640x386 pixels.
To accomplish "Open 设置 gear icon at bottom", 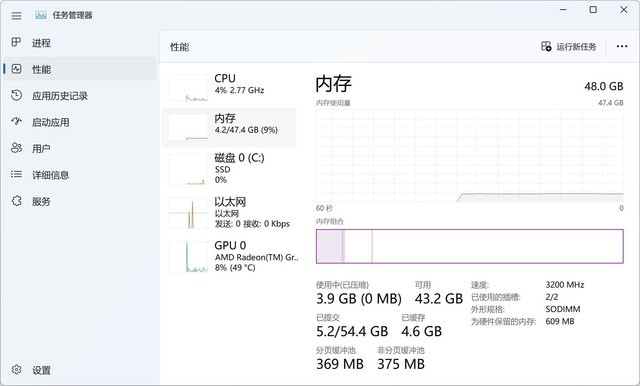I will pyautogui.click(x=16, y=370).
